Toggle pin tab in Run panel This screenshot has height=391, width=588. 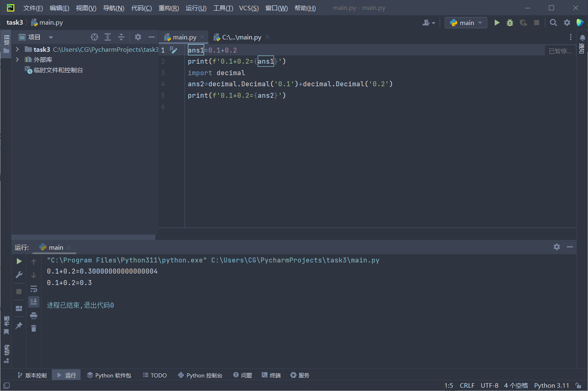click(x=19, y=326)
